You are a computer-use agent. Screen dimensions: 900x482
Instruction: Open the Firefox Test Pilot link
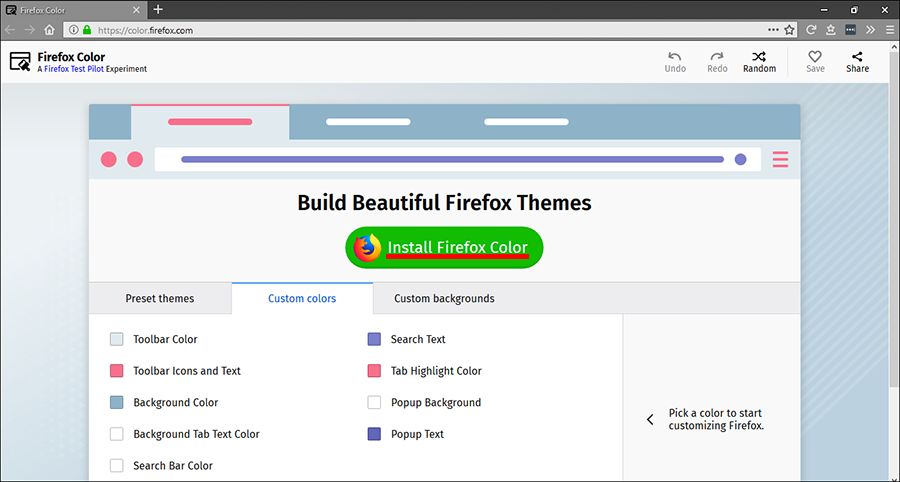(74, 69)
